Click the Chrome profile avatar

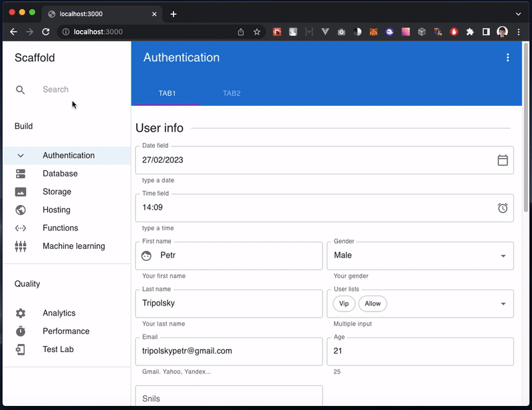coord(502,32)
